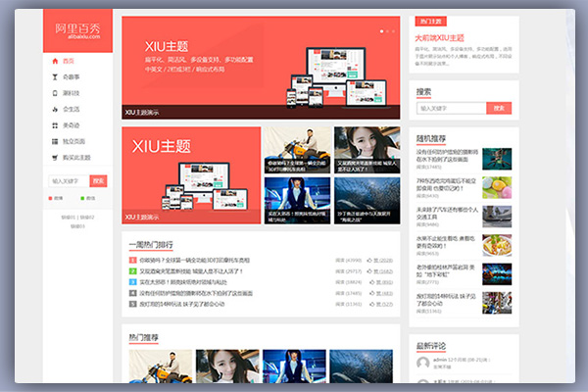Click the gray number 4 rank badge
588x392 pixels.
(132, 293)
